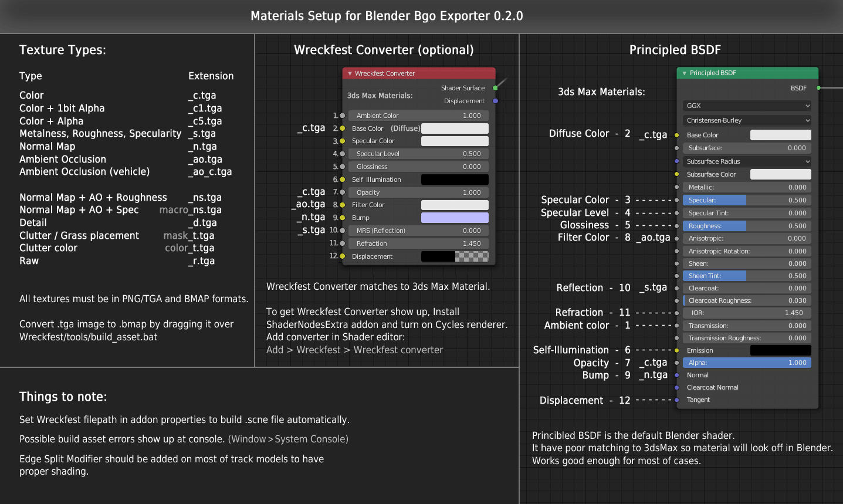Adjust the Sheen Tint 0.500 slider
The height and width of the screenshot is (504, 843).
click(747, 276)
